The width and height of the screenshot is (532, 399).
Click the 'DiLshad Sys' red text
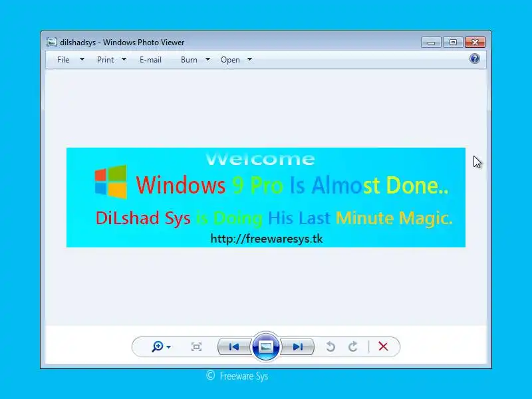tap(143, 218)
